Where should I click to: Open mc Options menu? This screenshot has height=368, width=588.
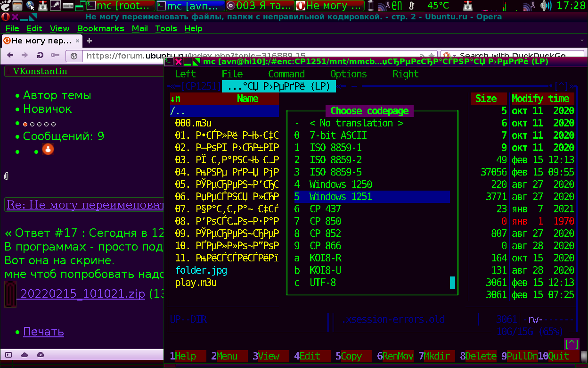(349, 74)
